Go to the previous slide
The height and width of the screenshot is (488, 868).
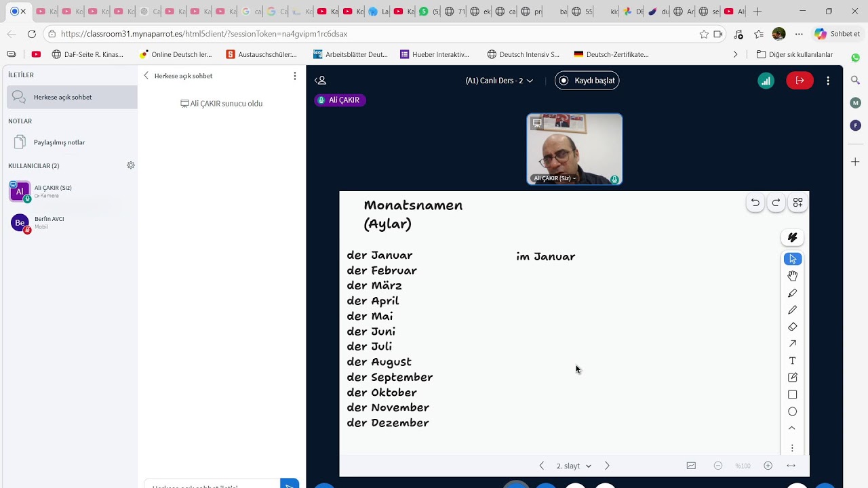pyautogui.click(x=541, y=466)
